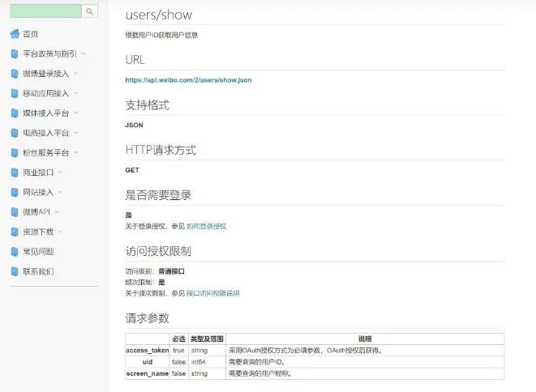
Task: Click the search magnifier button
Action: point(89,11)
